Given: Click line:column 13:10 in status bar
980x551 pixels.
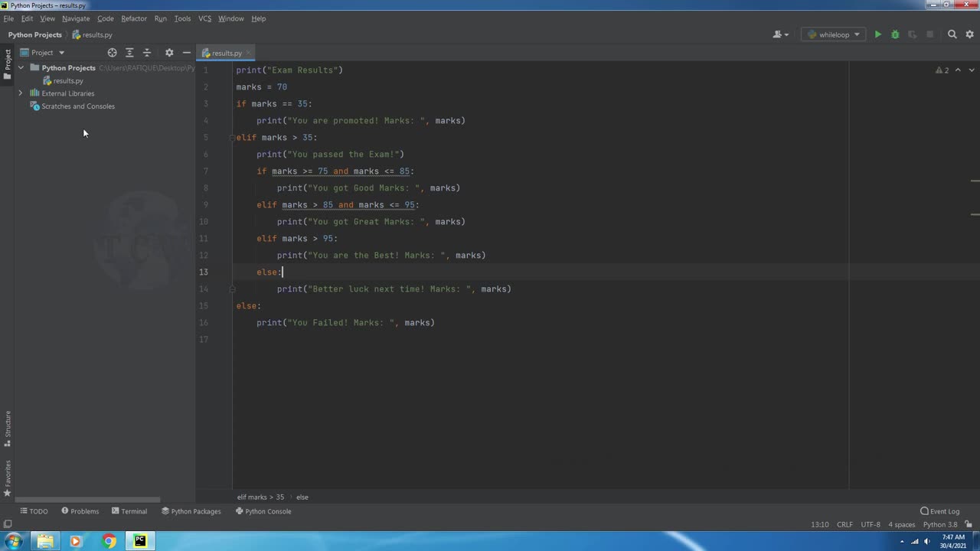Looking at the screenshot, I should tap(819, 525).
